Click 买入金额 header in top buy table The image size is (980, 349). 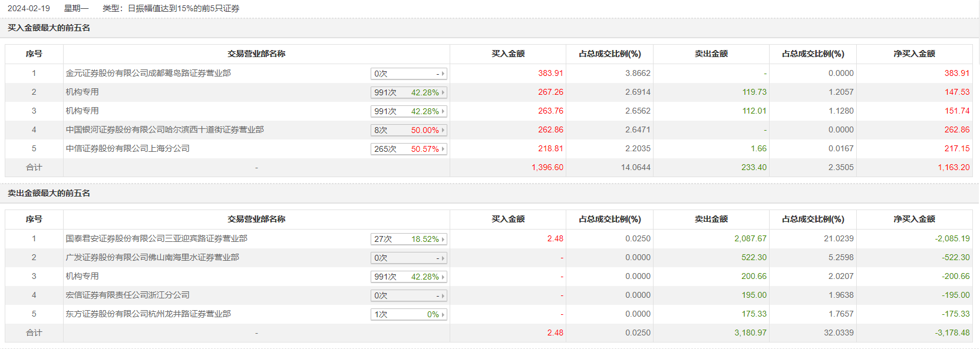[x=508, y=54]
